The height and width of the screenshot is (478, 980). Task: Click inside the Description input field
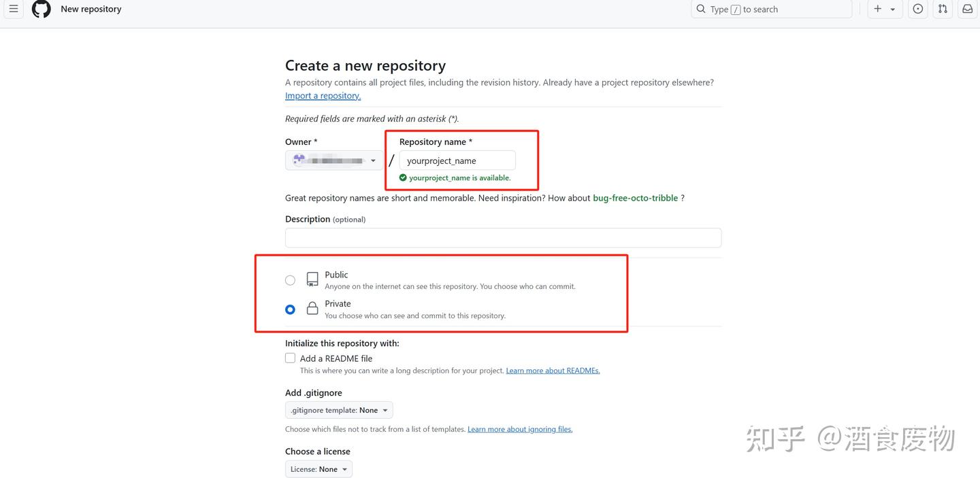pos(503,237)
